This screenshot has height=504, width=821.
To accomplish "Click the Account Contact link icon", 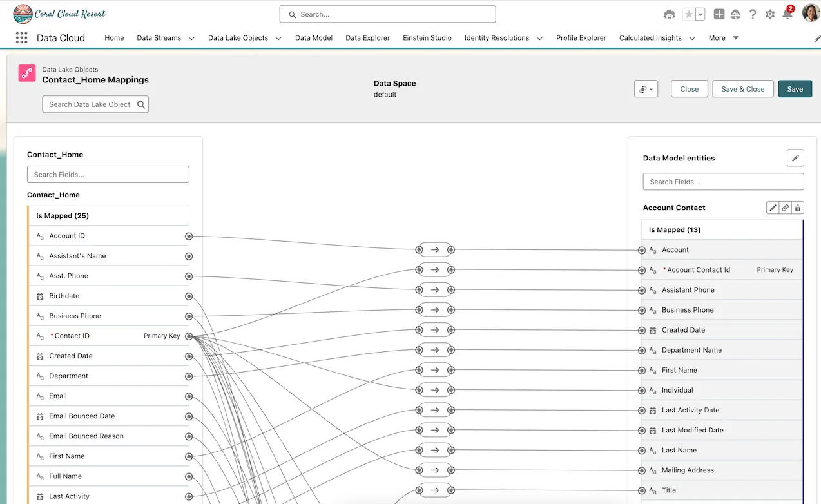I will pyautogui.click(x=785, y=208).
